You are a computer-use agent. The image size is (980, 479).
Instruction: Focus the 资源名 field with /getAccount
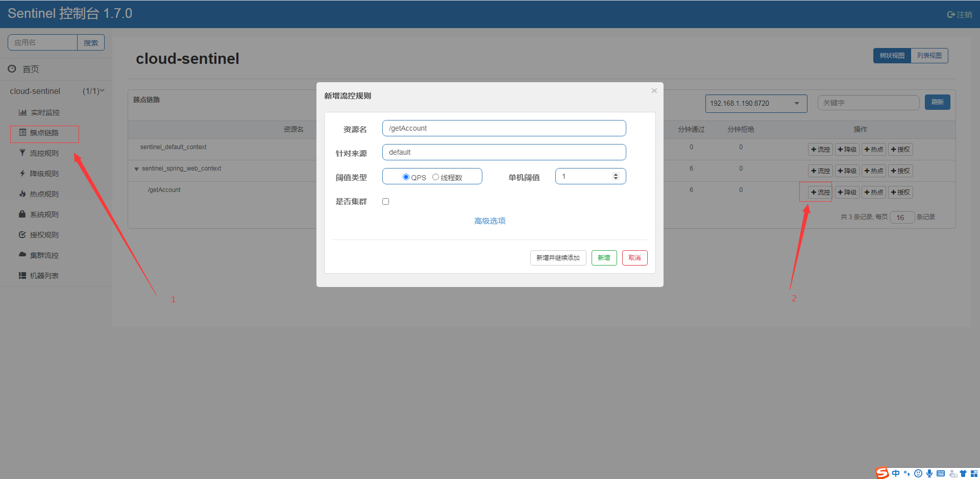coord(504,128)
